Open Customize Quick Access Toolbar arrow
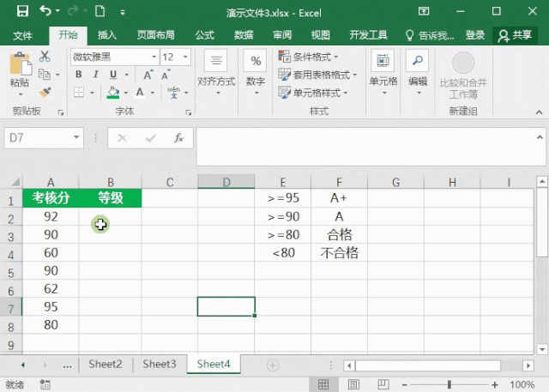 (123, 13)
